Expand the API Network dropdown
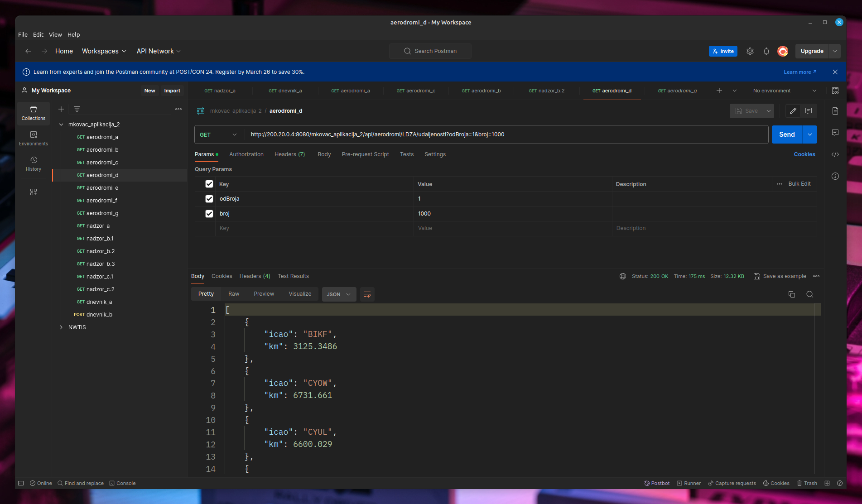Image resolution: width=862 pixels, height=504 pixels. (x=159, y=51)
